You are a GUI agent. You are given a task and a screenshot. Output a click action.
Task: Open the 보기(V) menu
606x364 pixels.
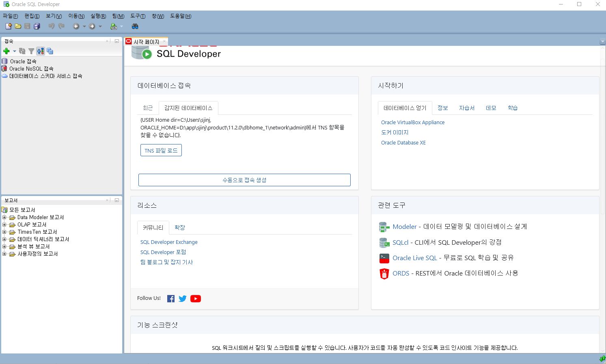54,16
